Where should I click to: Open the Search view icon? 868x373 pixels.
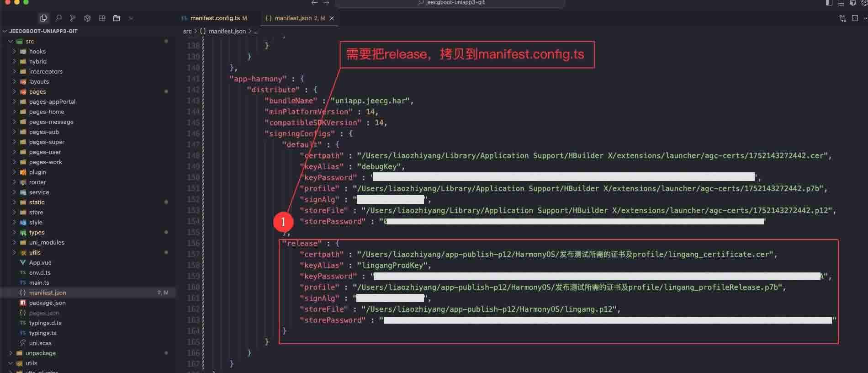58,18
